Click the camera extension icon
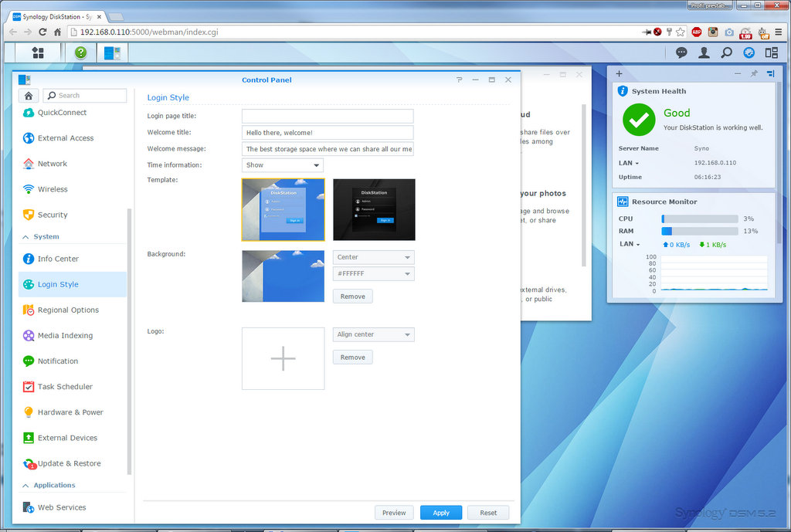The image size is (791, 532). coord(729,32)
